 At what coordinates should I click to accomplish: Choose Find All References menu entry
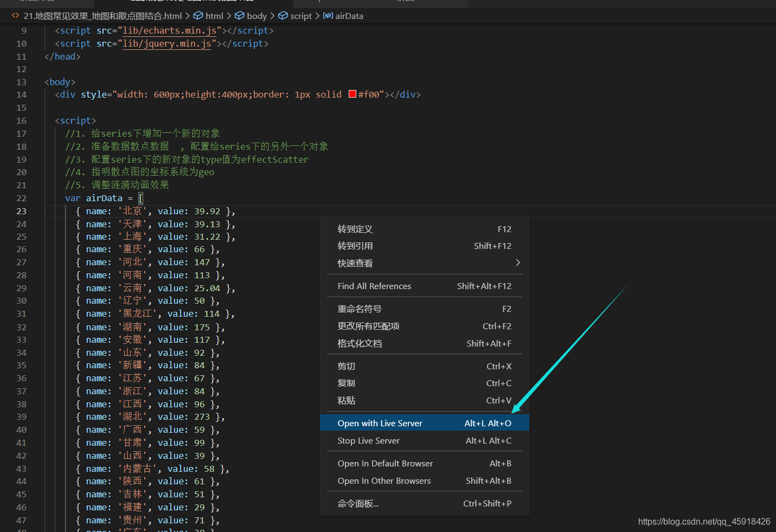(425, 286)
